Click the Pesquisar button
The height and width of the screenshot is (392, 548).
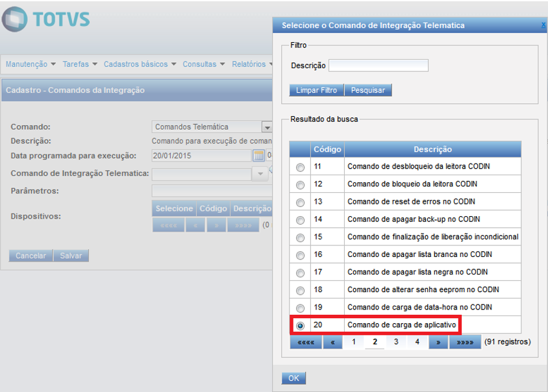click(x=368, y=90)
